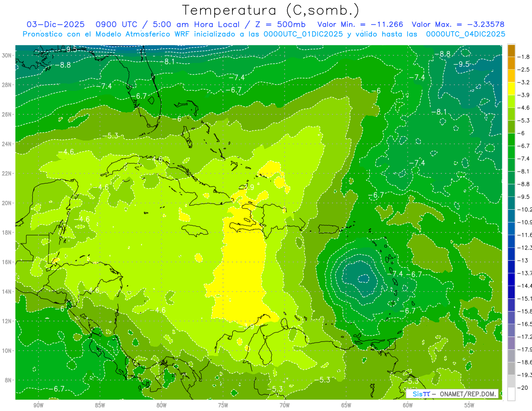Click the 'Z = 500mb' level text

(278, 24)
